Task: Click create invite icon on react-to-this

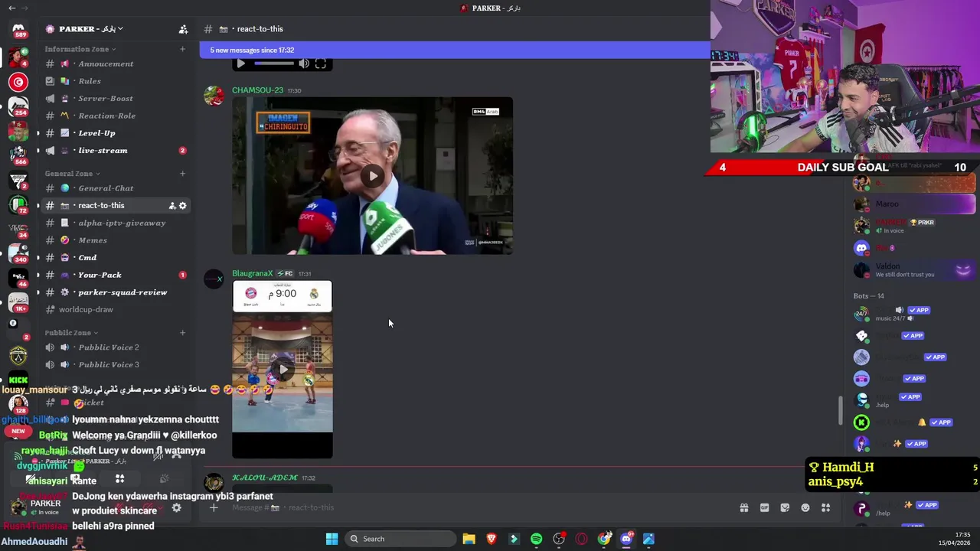Action: point(172,205)
